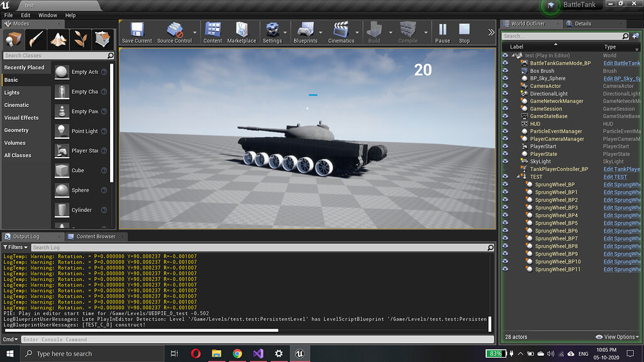Image resolution: width=644 pixels, height=362 pixels.
Task: Select the All Classes category
Action: 18,156
